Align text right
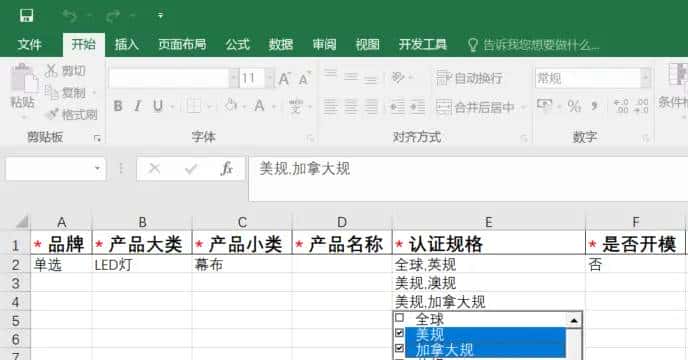The image size is (688, 360). [371, 106]
